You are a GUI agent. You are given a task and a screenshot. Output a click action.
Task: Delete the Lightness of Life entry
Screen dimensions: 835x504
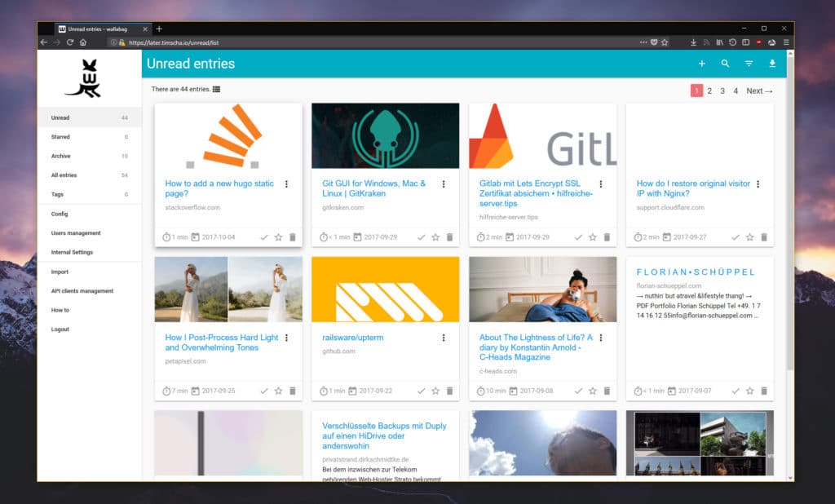[x=607, y=391]
